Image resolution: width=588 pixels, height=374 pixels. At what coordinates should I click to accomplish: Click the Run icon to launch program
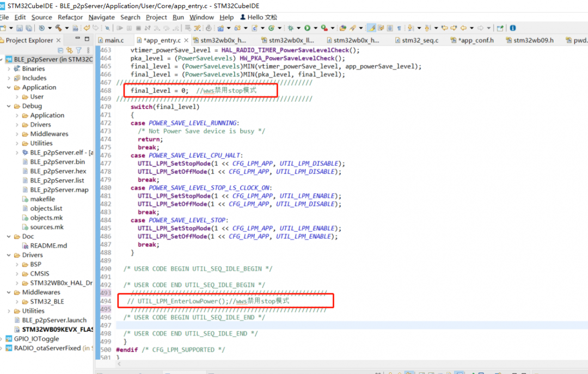click(307, 27)
